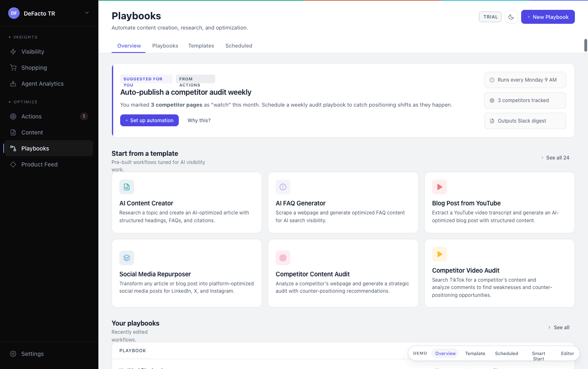Select the Product Feed diamond icon
This screenshot has width=588, height=369.
[13, 164]
